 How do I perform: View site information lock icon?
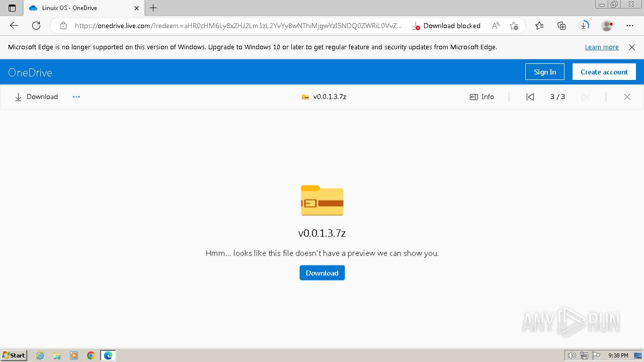[x=63, y=26]
